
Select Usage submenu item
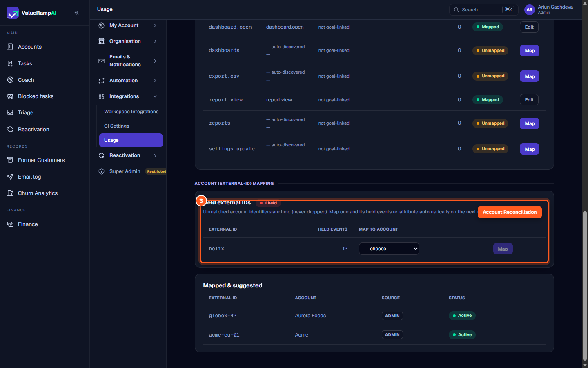[x=131, y=140]
